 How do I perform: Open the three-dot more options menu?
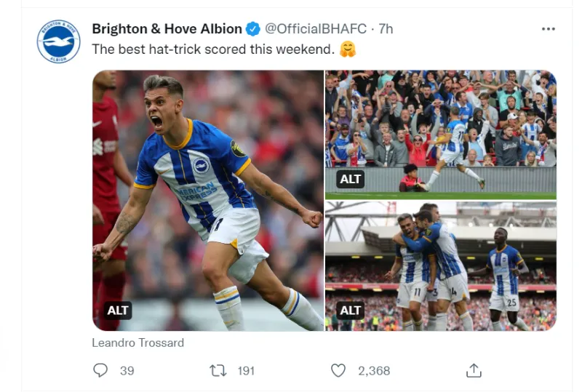coord(549,28)
